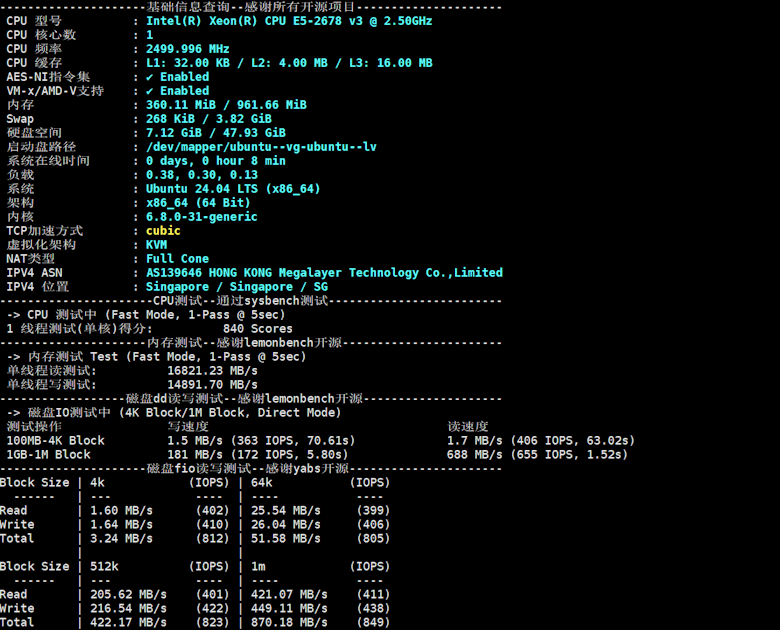The height and width of the screenshot is (630, 780).
Task: Click the Swap value '268 KiB / 3.82 GiB'
Action: coord(209,119)
